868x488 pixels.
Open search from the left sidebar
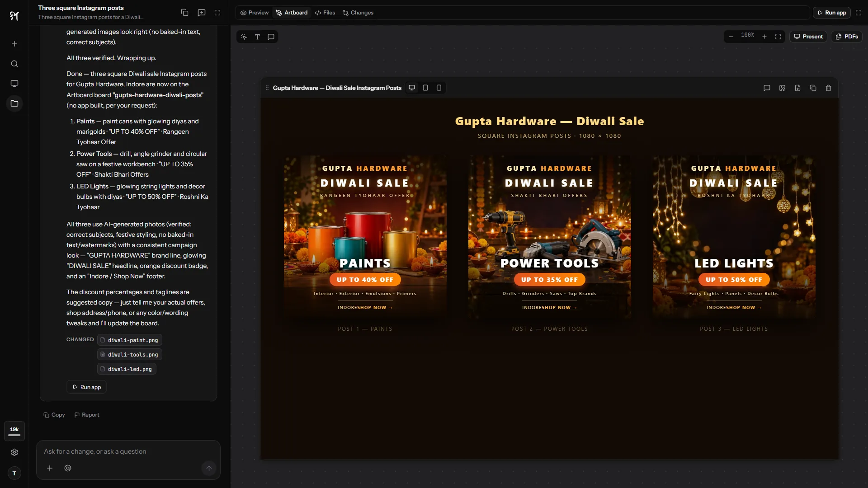[14, 64]
